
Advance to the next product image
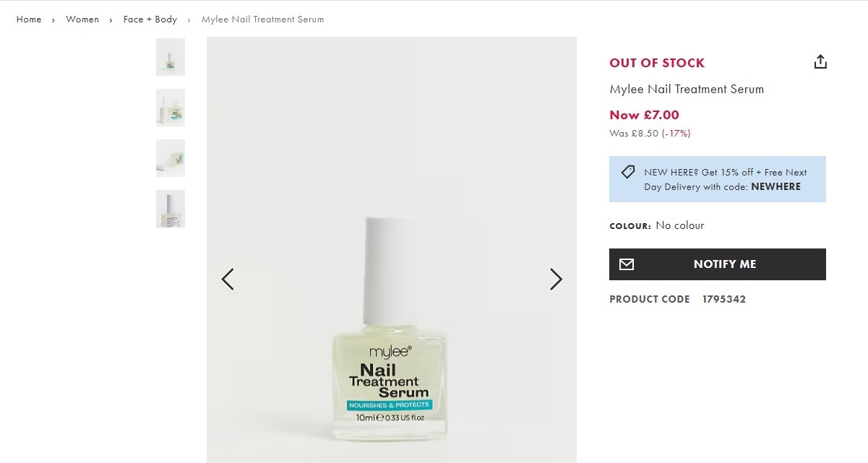(x=556, y=279)
